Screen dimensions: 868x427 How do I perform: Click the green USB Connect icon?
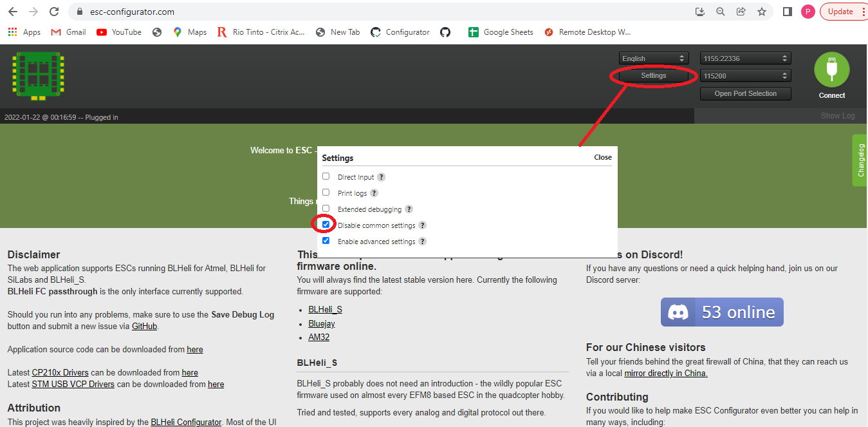(831, 70)
